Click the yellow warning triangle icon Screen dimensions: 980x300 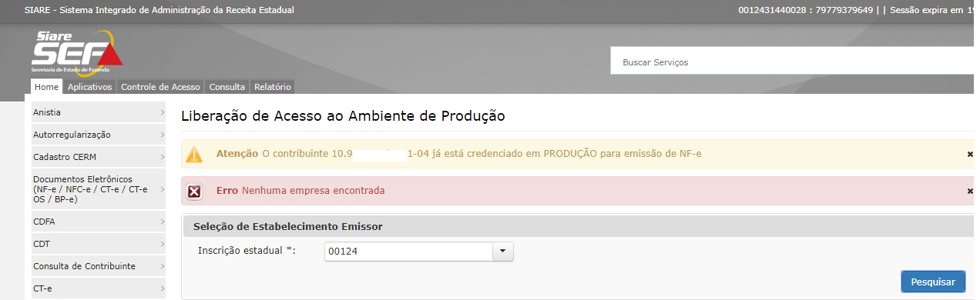click(x=195, y=154)
